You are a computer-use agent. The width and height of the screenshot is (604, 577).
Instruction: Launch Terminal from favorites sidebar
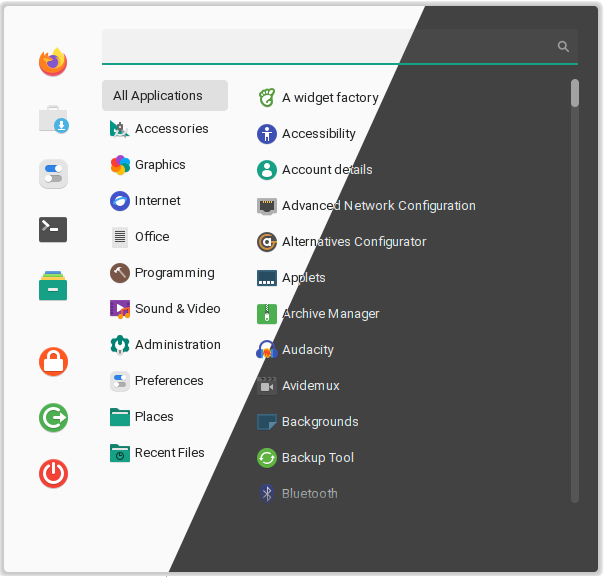point(53,230)
